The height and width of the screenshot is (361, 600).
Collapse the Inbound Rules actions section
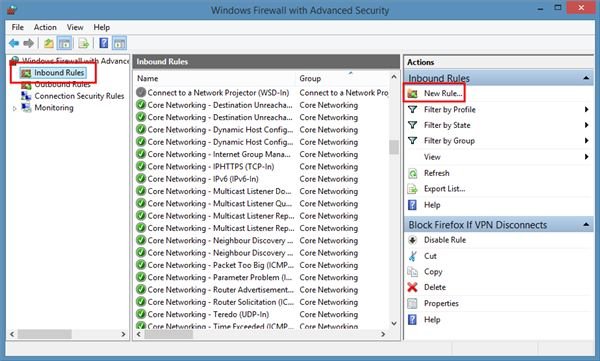coord(586,78)
